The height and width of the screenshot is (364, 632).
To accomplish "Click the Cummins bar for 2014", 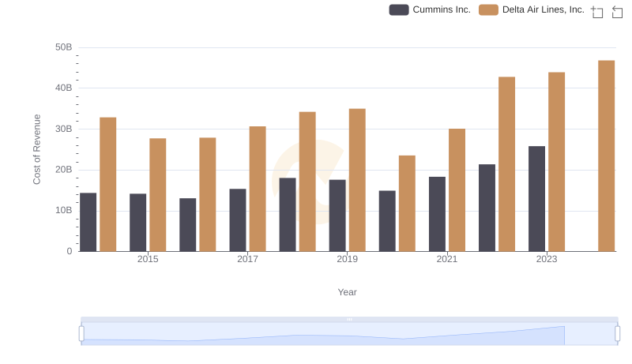I will coord(88,222).
